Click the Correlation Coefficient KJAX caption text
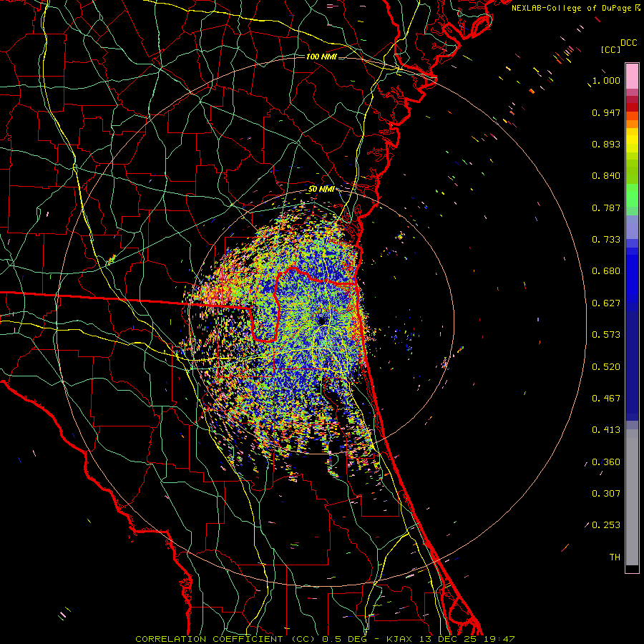This screenshot has height=644, width=644. tap(325, 639)
